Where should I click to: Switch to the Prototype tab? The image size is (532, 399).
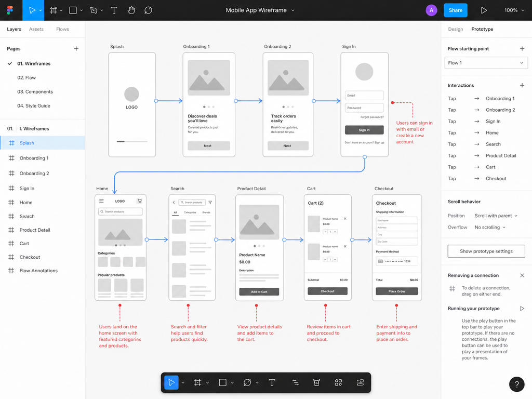482,29
